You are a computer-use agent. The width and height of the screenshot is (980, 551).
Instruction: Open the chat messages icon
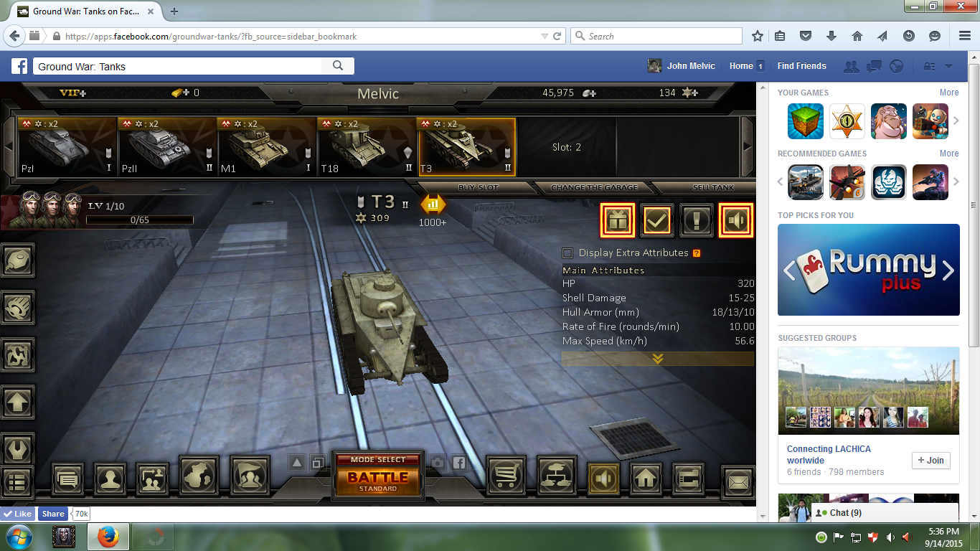coord(68,479)
